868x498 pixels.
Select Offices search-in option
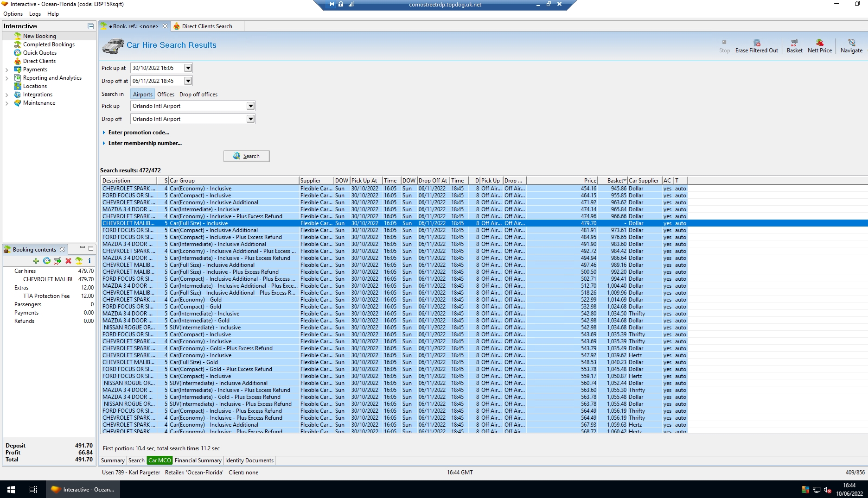[166, 95]
